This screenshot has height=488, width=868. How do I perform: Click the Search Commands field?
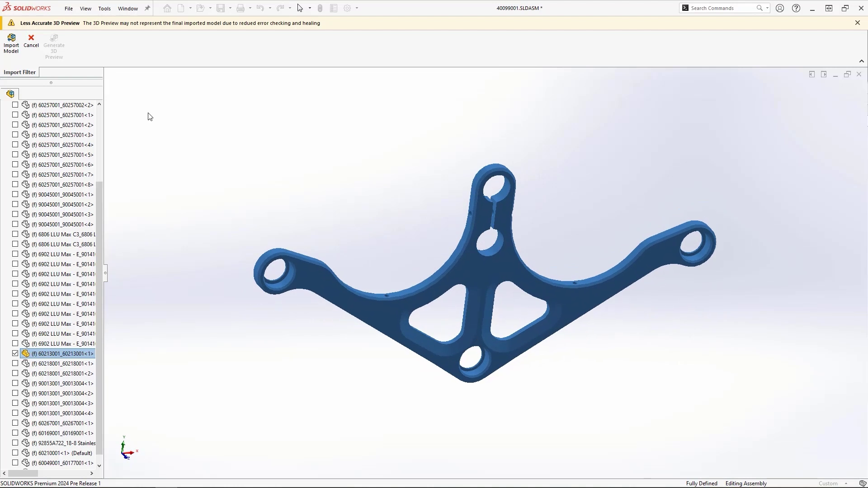pos(719,8)
